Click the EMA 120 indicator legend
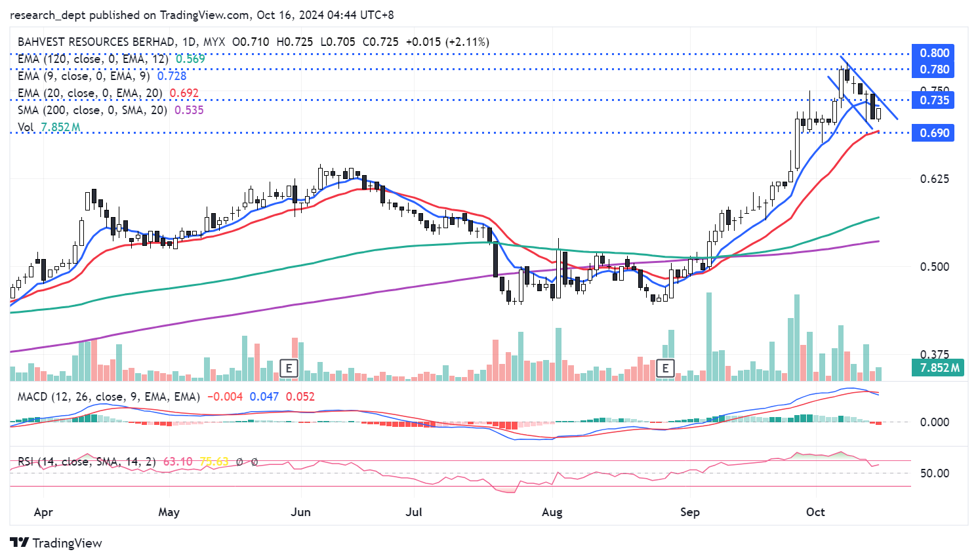Screen dimensions: 978x560 tap(92, 59)
